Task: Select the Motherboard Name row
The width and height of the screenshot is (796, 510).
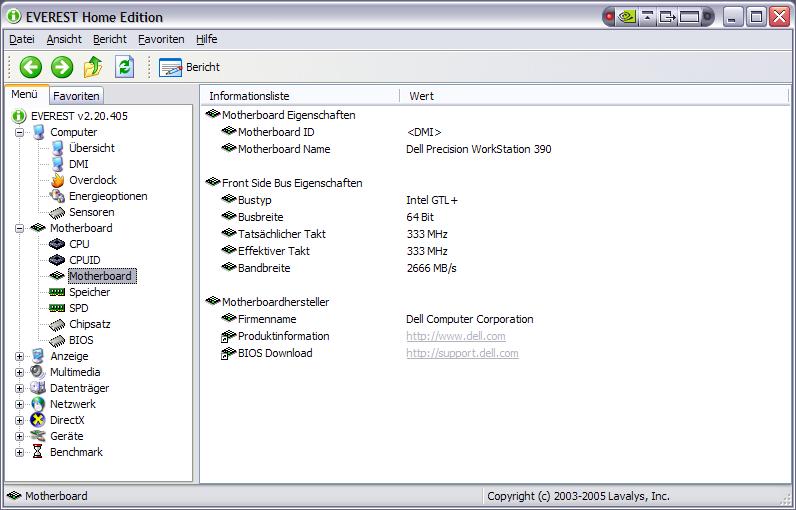Action: (386, 149)
